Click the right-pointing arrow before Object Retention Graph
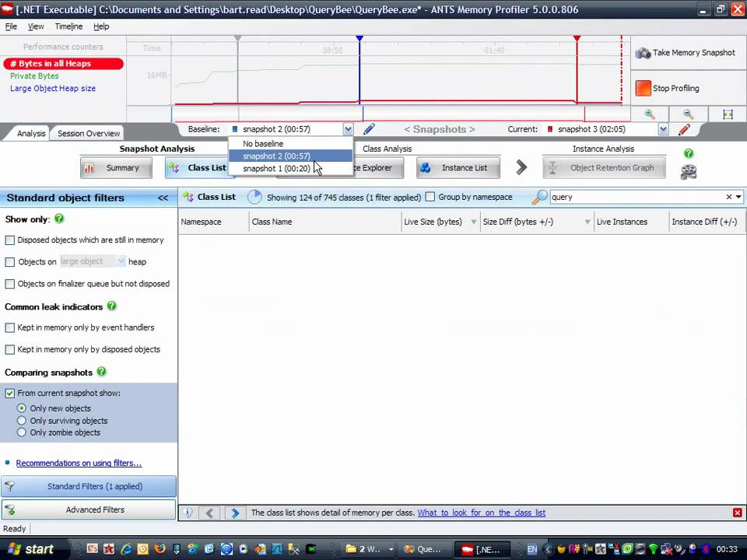Viewport: 747px width, 560px height. point(521,167)
